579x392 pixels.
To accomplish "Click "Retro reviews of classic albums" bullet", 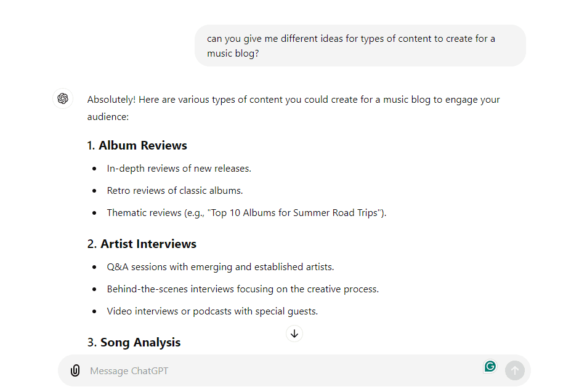I will [x=175, y=190].
